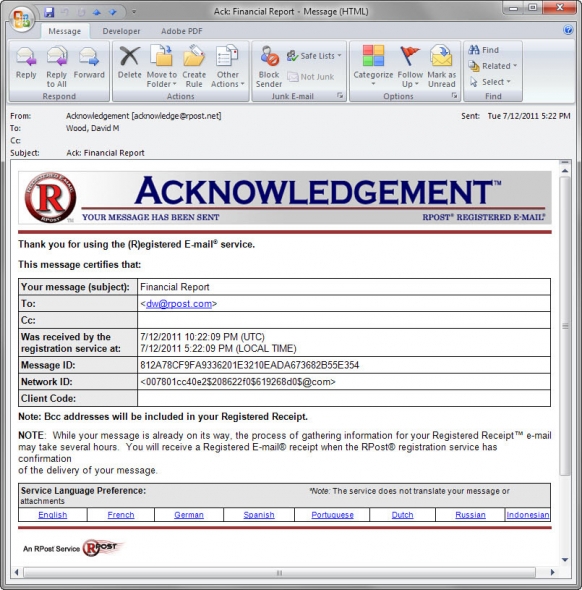Open Customize Quick Access Toolbar dropdown
Image resolution: width=582 pixels, height=590 pixels.
134,12
